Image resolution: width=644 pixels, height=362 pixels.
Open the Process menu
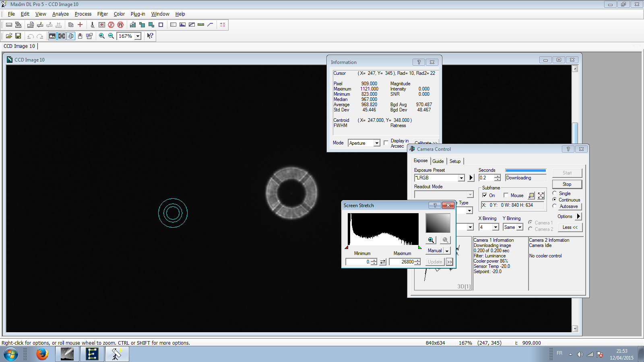pyautogui.click(x=83, y=14)
